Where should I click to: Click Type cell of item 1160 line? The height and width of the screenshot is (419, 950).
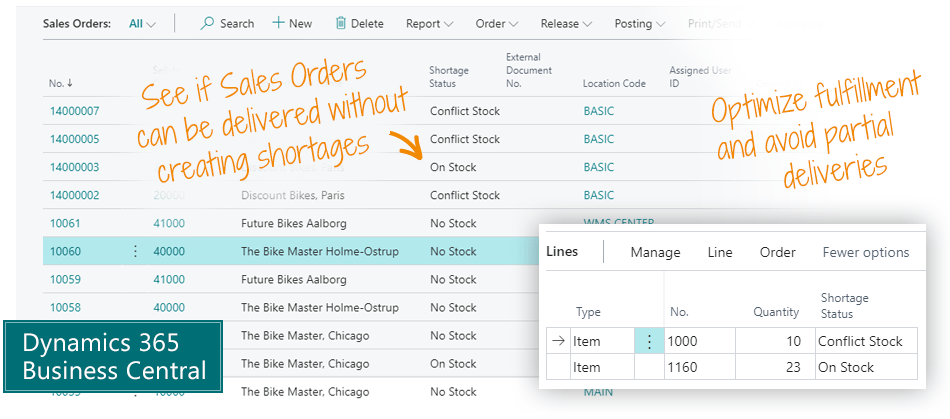pos(602,367)
